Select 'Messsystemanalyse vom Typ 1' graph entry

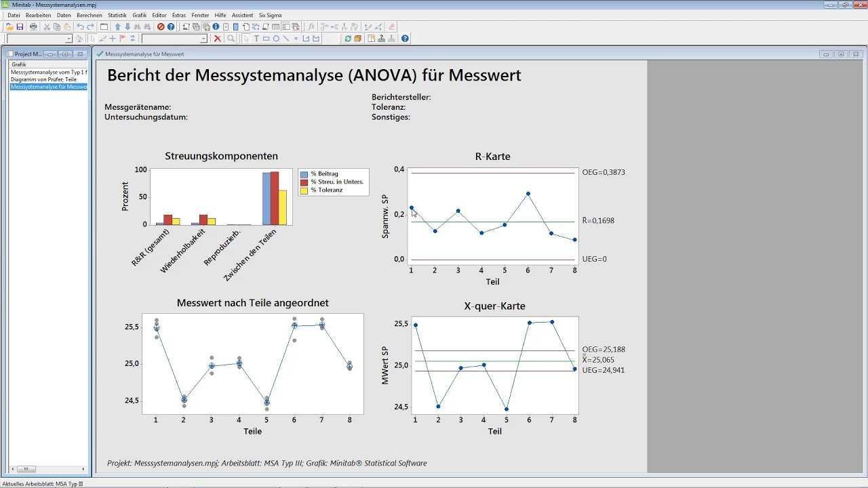point(48,72)
